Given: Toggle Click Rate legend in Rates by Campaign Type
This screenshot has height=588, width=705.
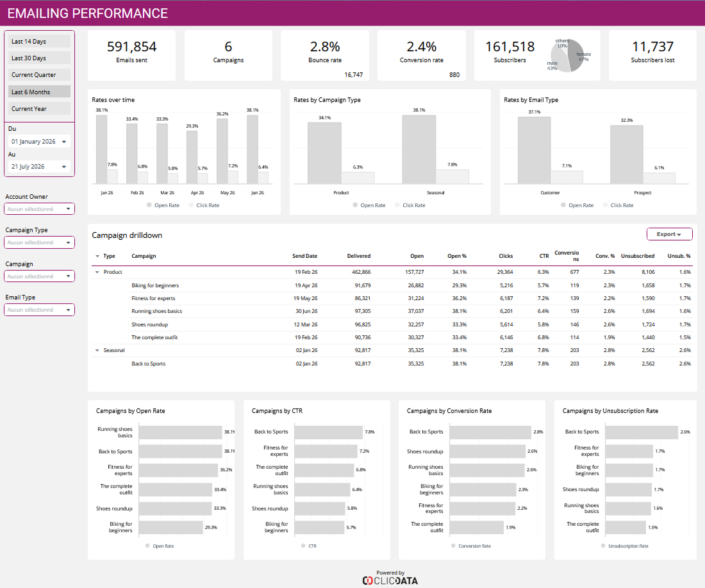Looking at the screenshot, I should click(x=410, y=205).
